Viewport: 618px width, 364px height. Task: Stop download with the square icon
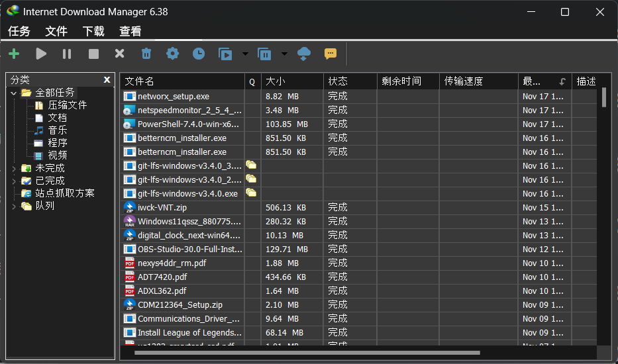pos(93,54)
